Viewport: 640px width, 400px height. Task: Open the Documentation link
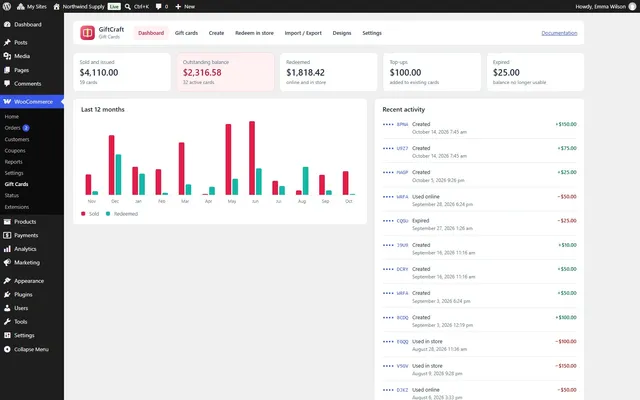559,33
